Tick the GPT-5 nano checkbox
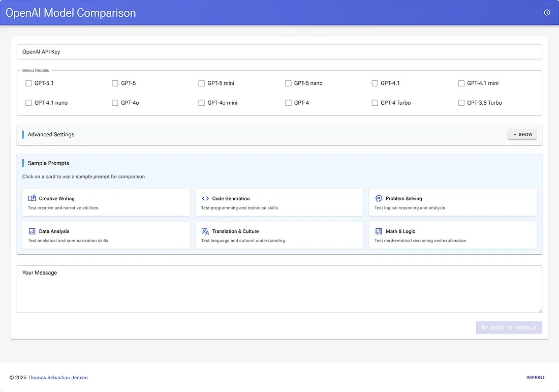 tap(289, 83)
